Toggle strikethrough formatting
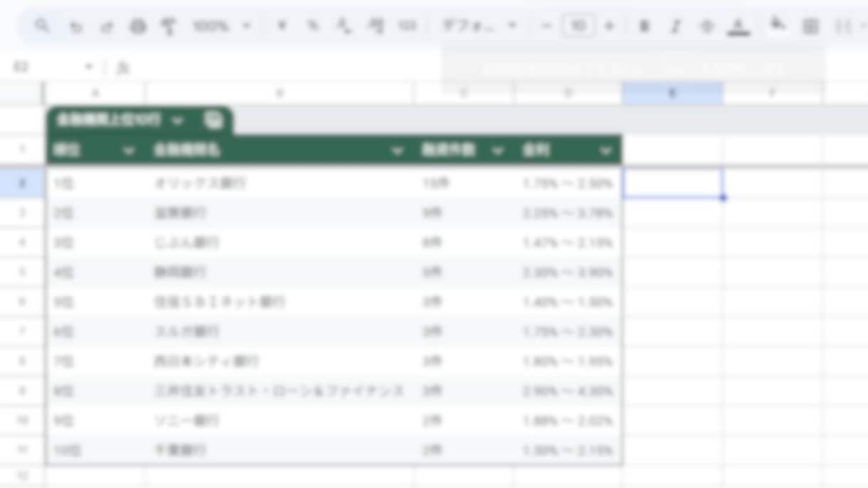 [x=707, y=26]
